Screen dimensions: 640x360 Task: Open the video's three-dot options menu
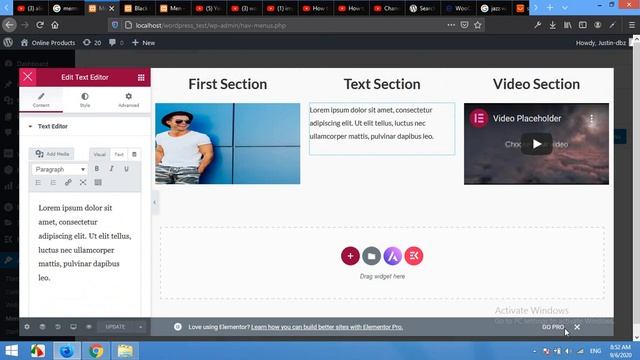[591, 119]
